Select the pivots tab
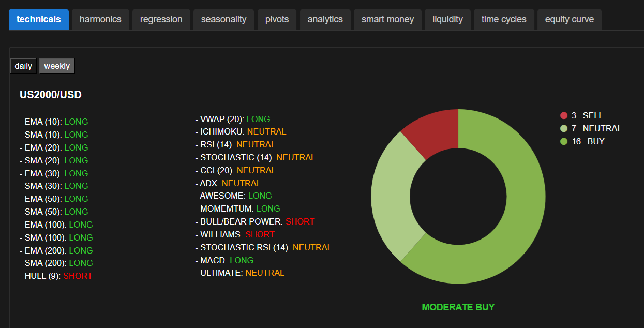Screen dimensions: 644x328 pos(277,19)
